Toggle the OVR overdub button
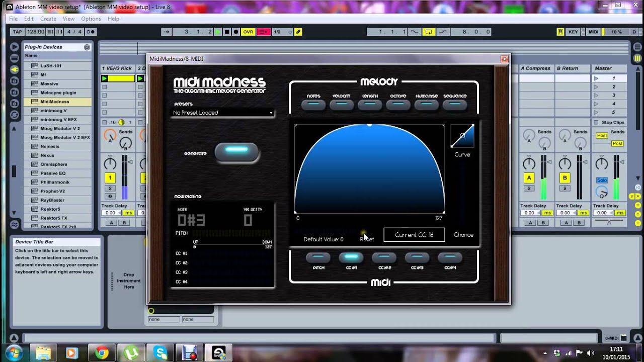This screenshot has height=362, width=644. coord(248,32)
